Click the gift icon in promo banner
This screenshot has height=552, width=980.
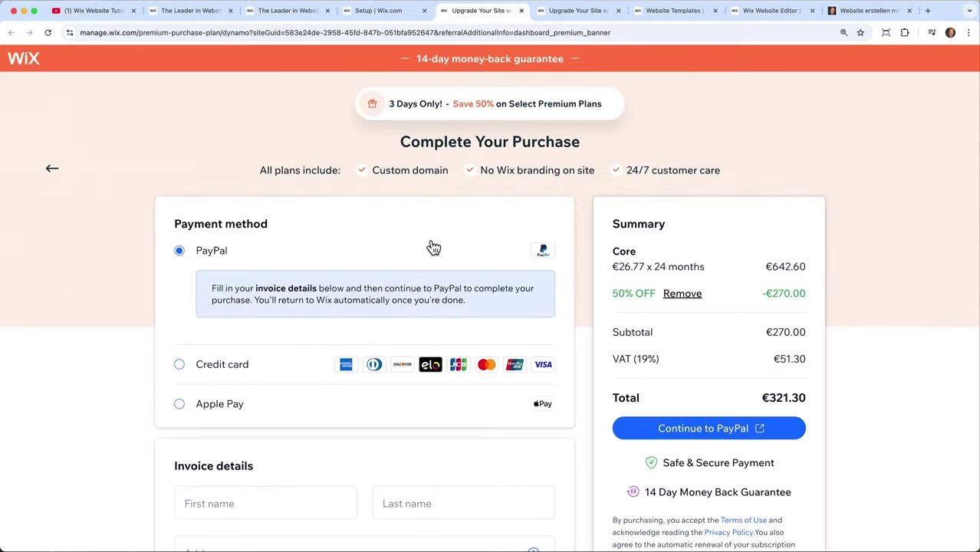pos(372,104)
